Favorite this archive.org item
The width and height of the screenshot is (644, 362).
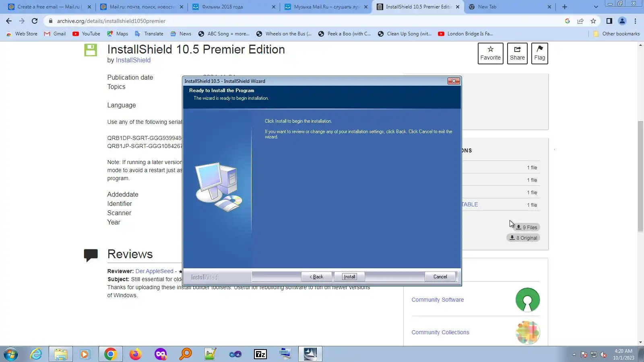(x=490, y=53)
